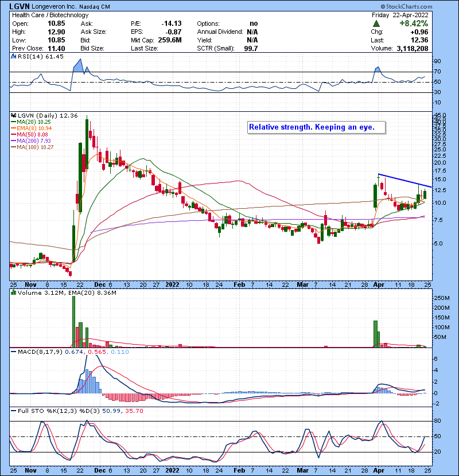Click the EPS value -0.87
The width and height of the screenshot is (459, 476).
(173, 32)
